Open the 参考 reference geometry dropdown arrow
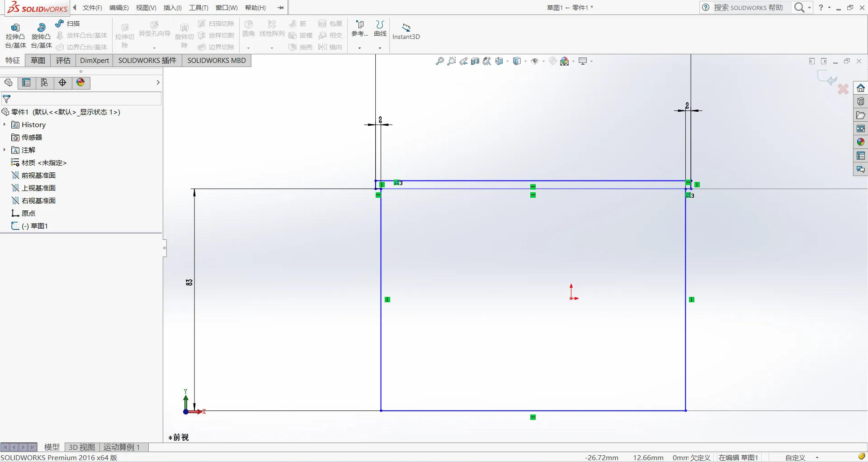This screenshot has width=868, height=462. (x=360, y=48)
